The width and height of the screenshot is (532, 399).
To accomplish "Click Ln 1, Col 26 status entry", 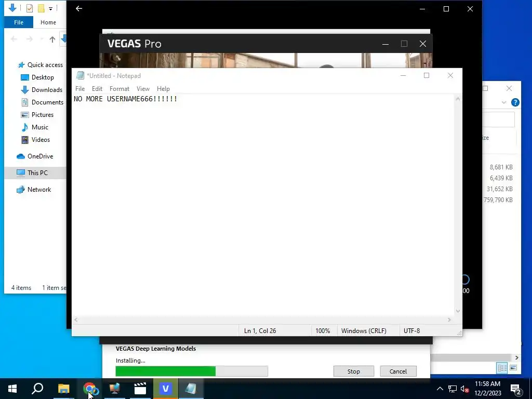I will [260, 330].
